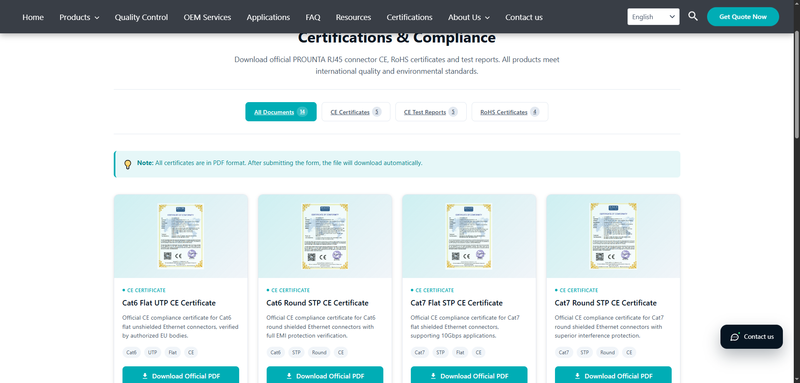Click download icon on Cat6 Flat UTP card
The width and height of the screenshot is (800, 383).
[x=145, y=376]
